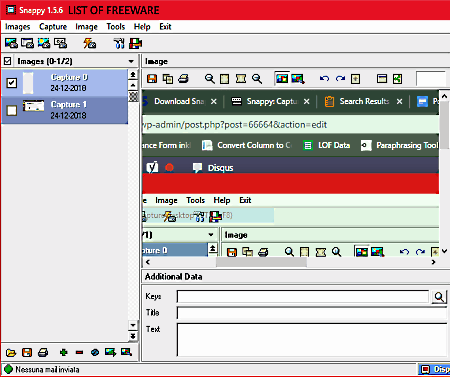Viewport: 450px width, 377px height.
Task: Click the fit page icon in Image toolbar
Action: [x=225, y=79]
